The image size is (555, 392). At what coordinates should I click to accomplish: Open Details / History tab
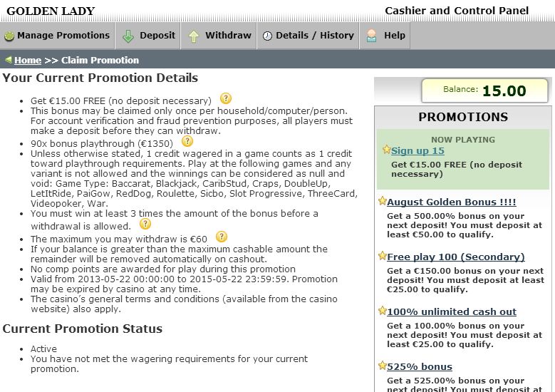(x=308, y=36)
